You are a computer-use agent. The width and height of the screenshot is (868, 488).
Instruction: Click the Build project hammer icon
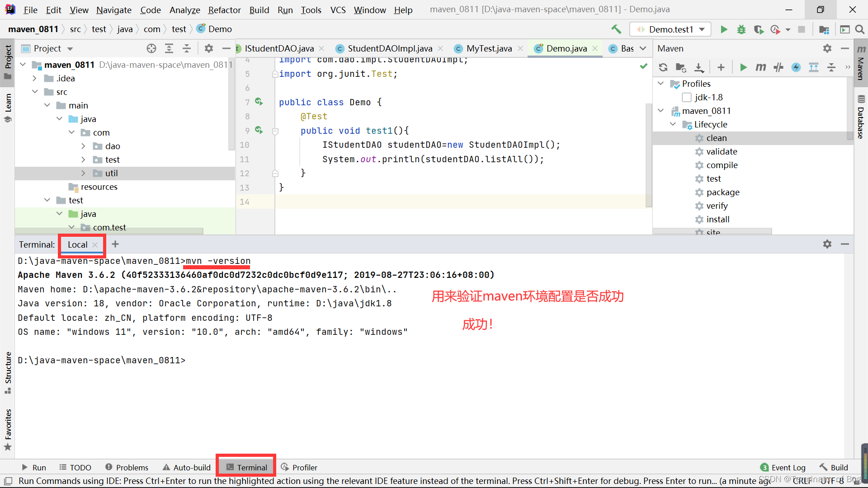tap(616, 29)
